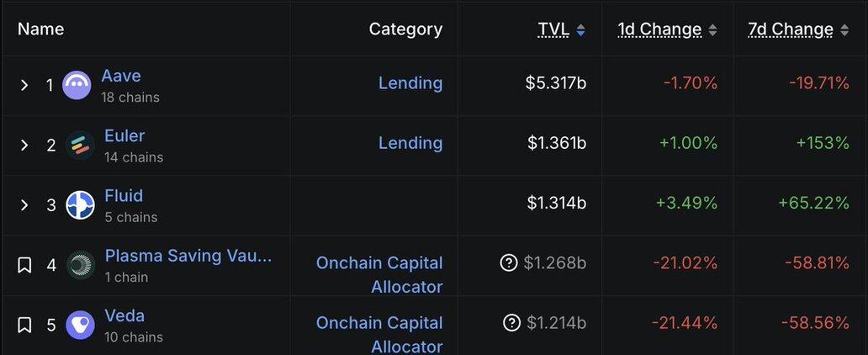Expand the Euler row chevron
This screenshot has width=868, height=355.
point(24,146)
